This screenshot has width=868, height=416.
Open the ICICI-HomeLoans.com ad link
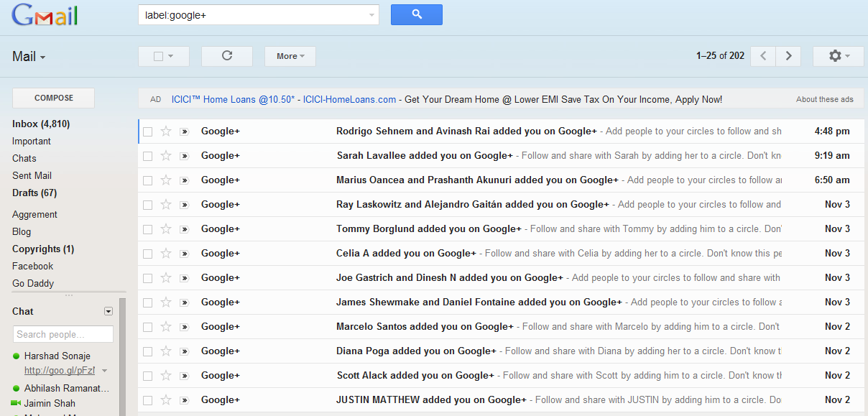[349, 99]
